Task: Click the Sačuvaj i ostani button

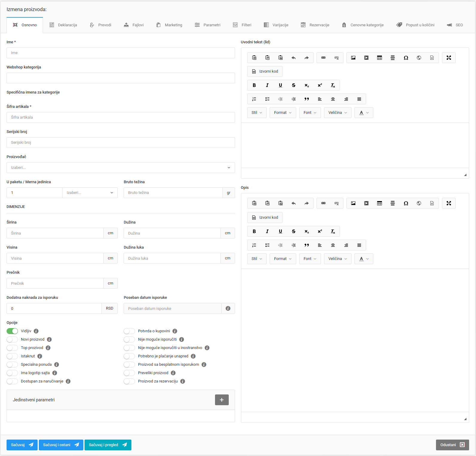Action: (x=61, y=445)
